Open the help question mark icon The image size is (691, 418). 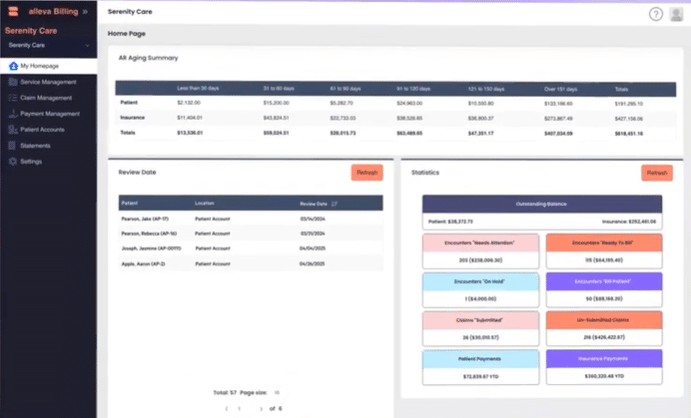[656, 14]
